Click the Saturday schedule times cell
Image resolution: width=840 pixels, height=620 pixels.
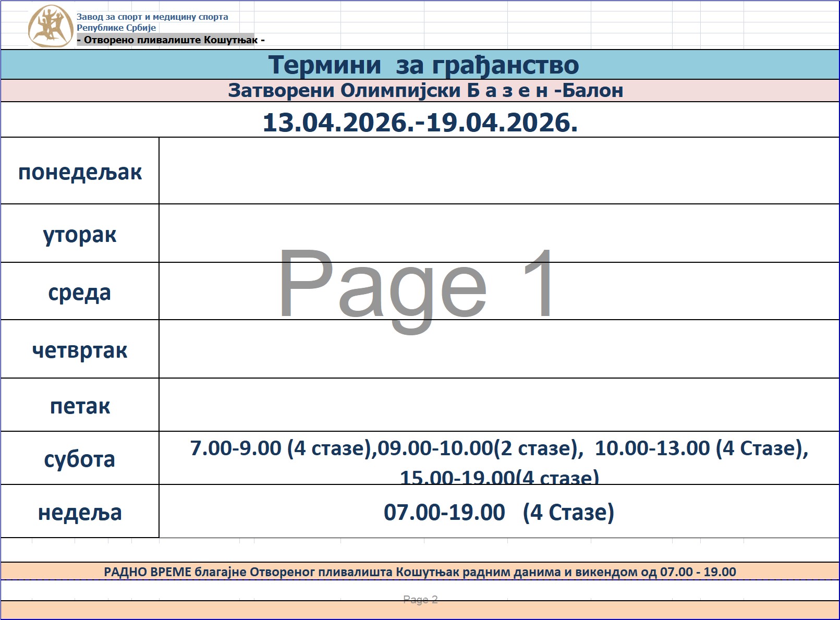tap(498, 458)
